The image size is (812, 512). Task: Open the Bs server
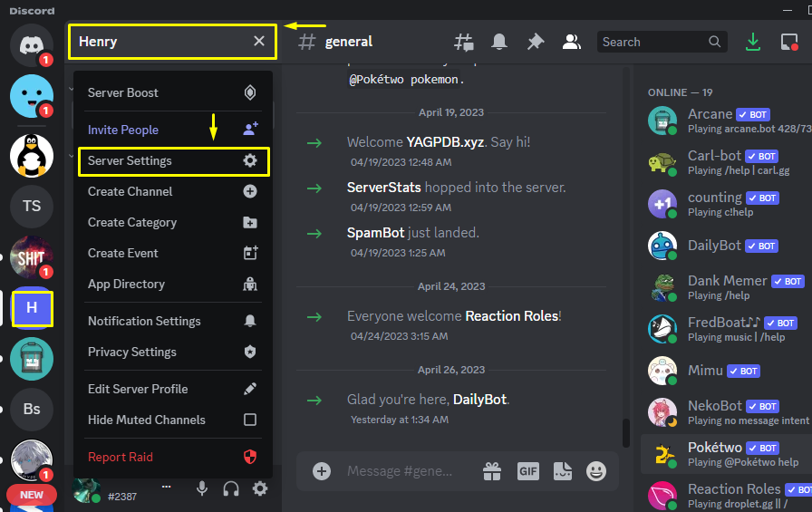click(x=32, y=409)
